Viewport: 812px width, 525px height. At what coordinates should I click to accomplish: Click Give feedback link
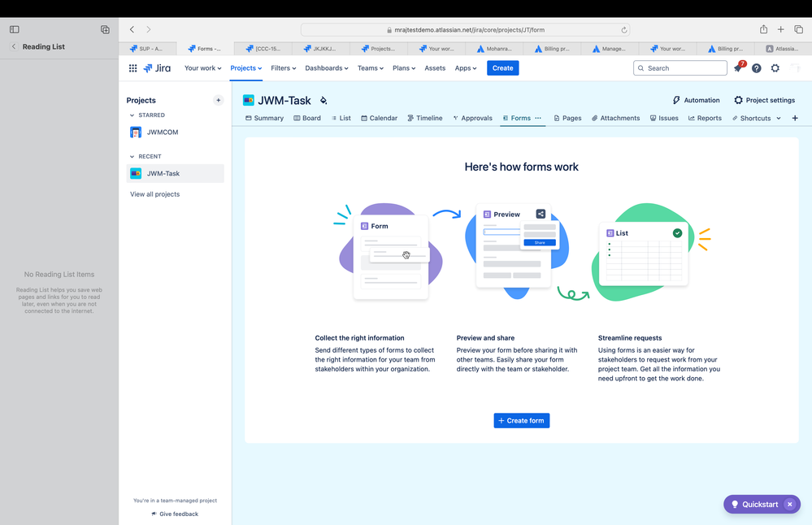(175, 514)
